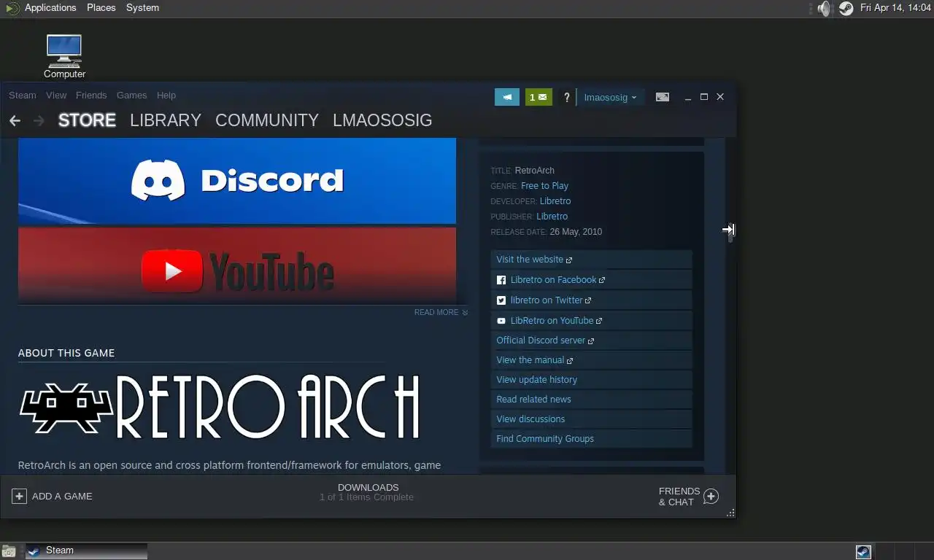Open Applications menu in top panel
Viewport: 934px width, 560px height.
coord(50,8)
